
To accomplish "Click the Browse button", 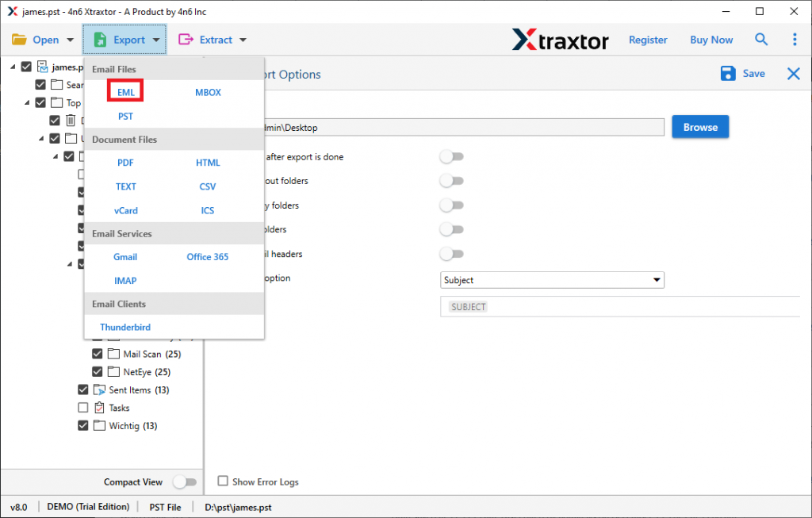I will (x=700, y=127).
